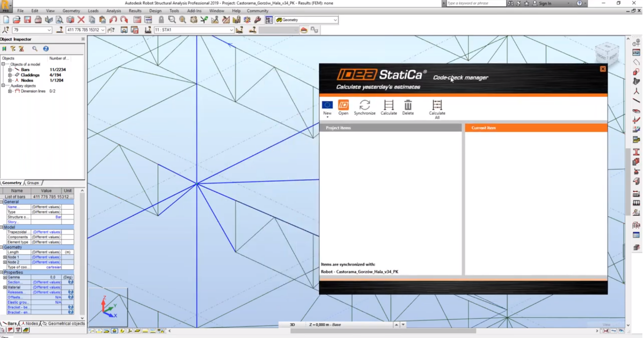This screenshot has height=338, width=644.
Task: Click the model view horizontal scrollbar
Action: pyautogui.click(x=383, y=331)
